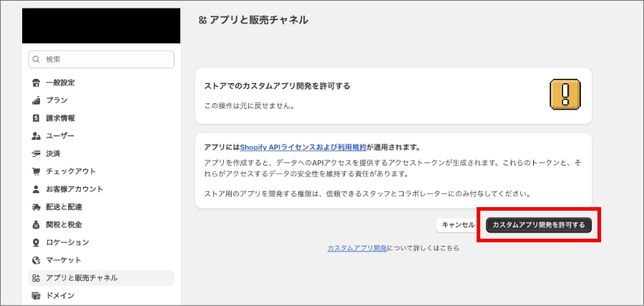This screenshot has width=644, height=306.
Task: Click the ストアでのカスタムアプリ開発を許可する heading text
Action: [277, 87]
